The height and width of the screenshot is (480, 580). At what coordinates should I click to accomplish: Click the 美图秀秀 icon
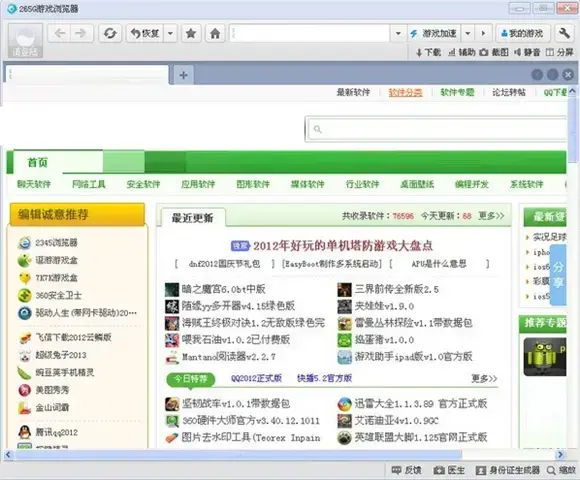coord(25,390)
